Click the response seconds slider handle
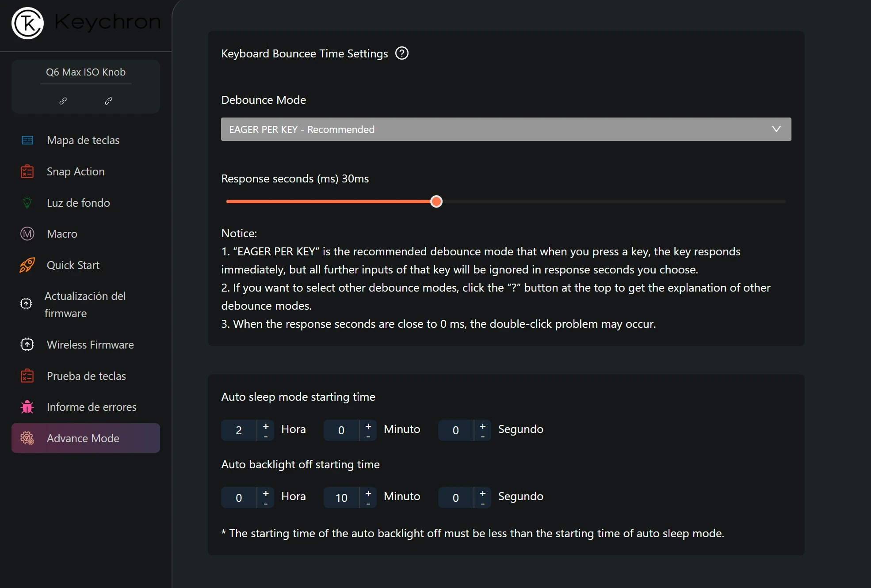Screen dimensions: 871x588 click(x=436, y=201)
